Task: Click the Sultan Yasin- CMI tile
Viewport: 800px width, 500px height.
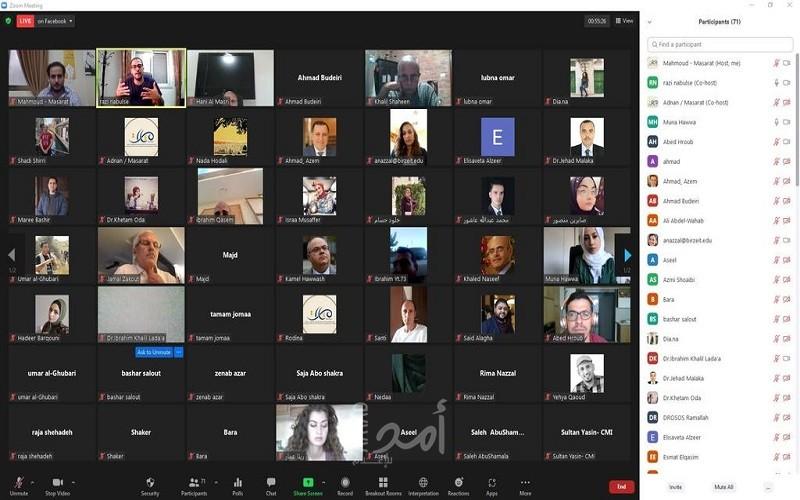Action: [x=587, y=433]
